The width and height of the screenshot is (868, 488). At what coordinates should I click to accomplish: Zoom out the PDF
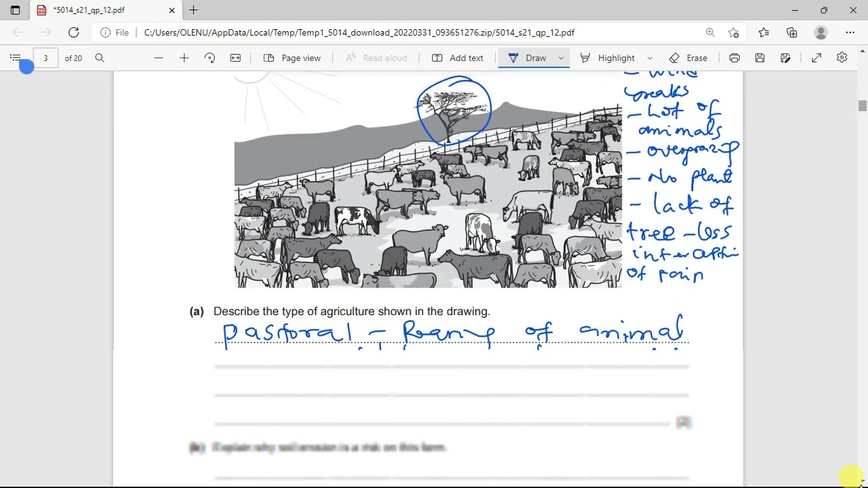point(159,58)
